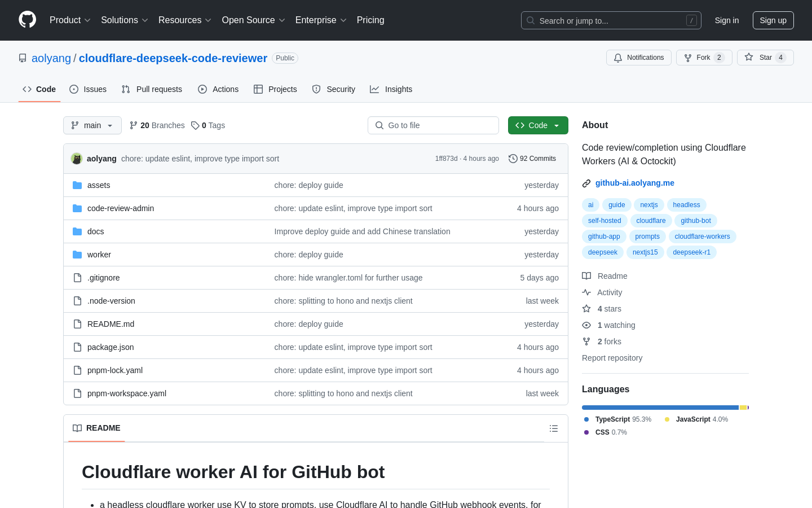The image size is (812, 508).
Task: Click the Search or jump to field
Action: [x=611, y=20]
